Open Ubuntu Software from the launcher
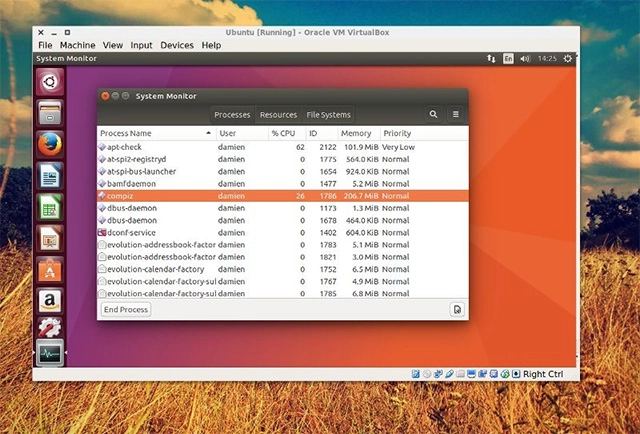Viewport: 640px width, 434px height. (50, 270)
